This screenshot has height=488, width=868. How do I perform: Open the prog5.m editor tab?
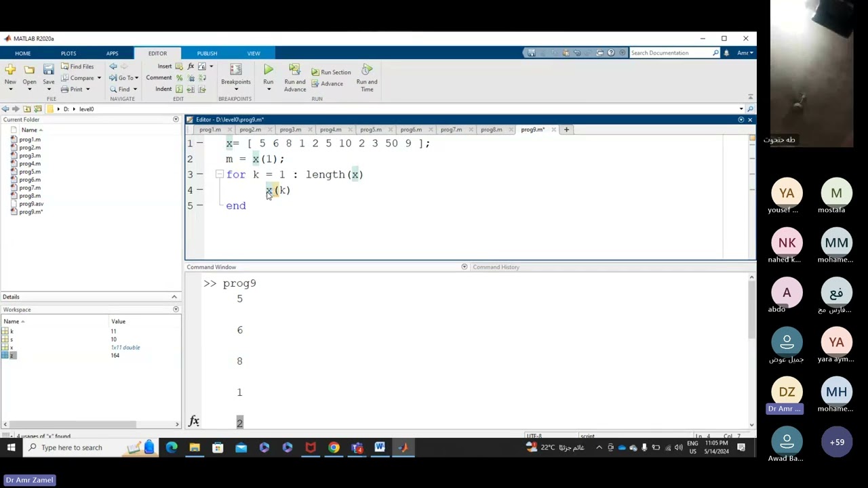[x=371, y=129]
